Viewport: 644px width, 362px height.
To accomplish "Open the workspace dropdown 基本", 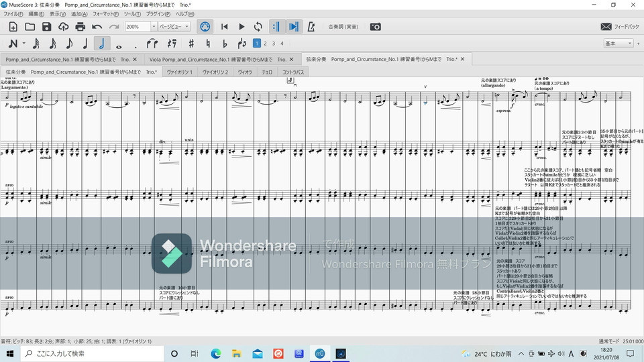I will point(619,43).
